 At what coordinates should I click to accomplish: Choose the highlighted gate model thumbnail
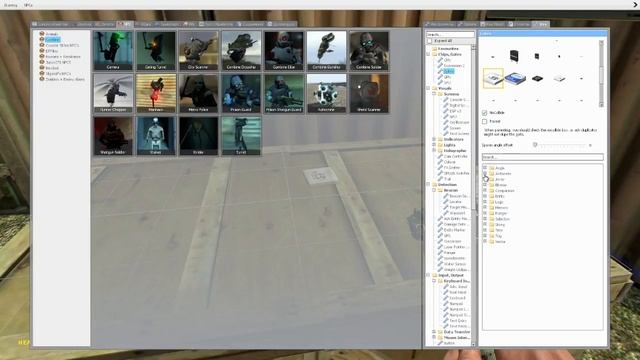click(x=493, y=78)
